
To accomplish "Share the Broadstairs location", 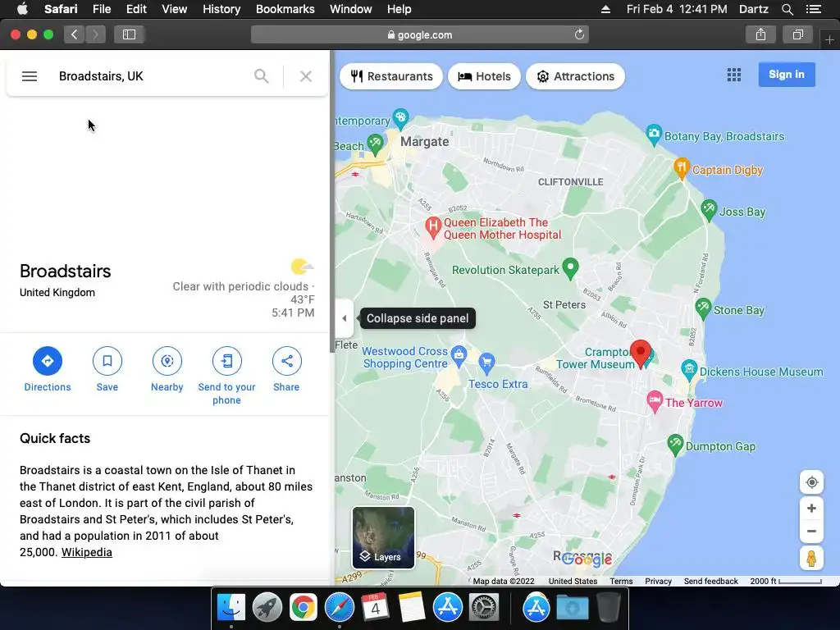I will tap(286, 361).
